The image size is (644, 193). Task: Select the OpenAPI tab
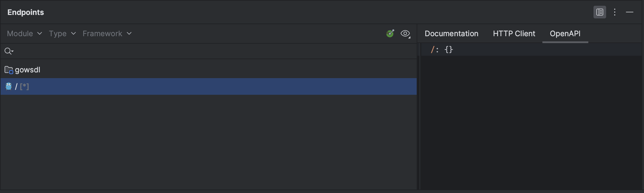[565, 34]
